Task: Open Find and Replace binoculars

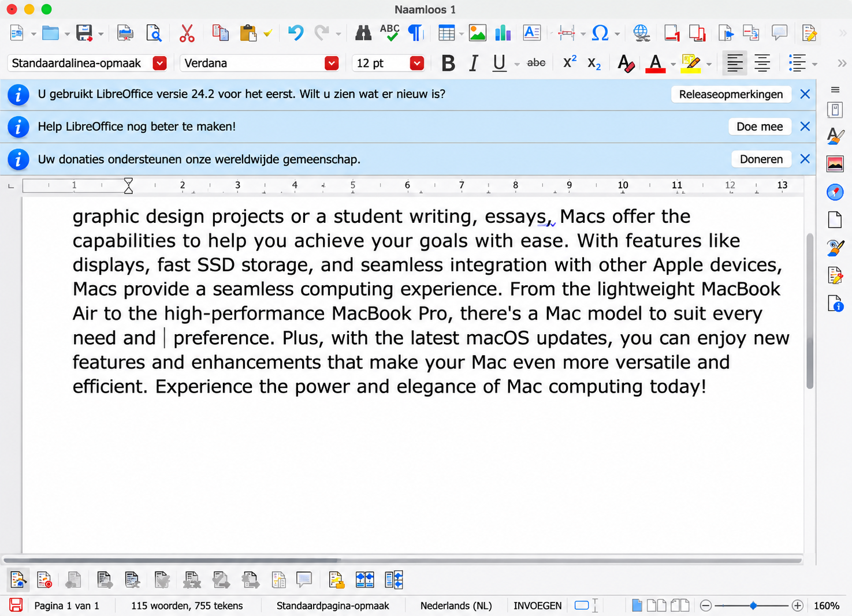Action: 363,33
